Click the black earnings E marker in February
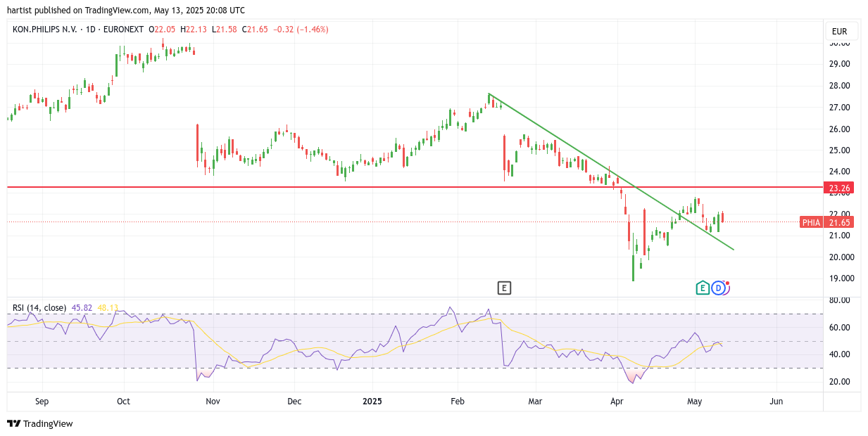The image size is (868, 436). pos(504,288)
